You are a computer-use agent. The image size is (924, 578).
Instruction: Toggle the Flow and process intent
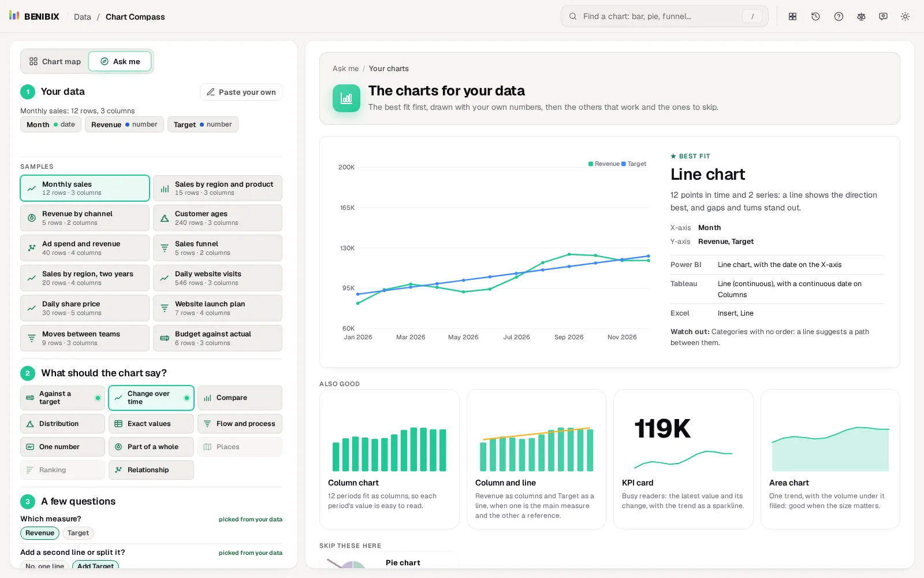(x=240, y=424)
